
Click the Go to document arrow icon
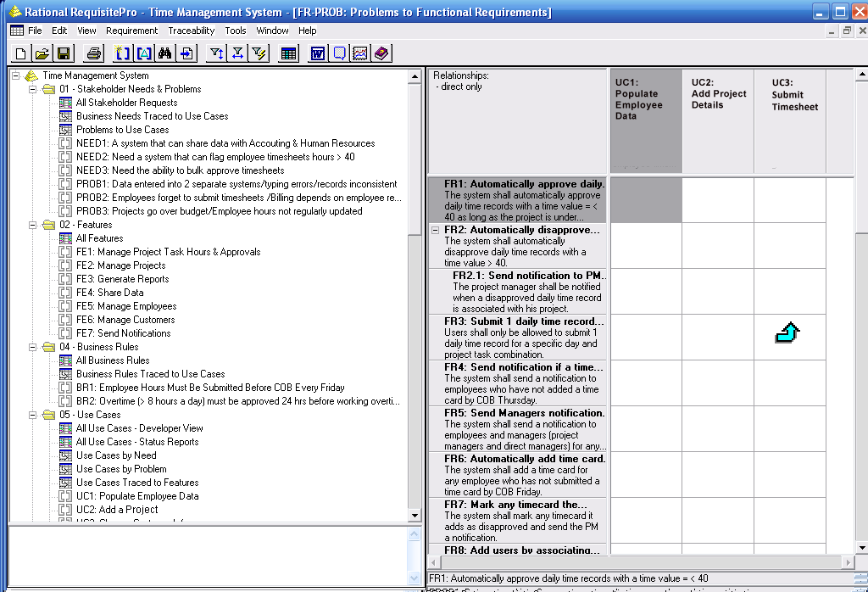[x=186, y=53]
